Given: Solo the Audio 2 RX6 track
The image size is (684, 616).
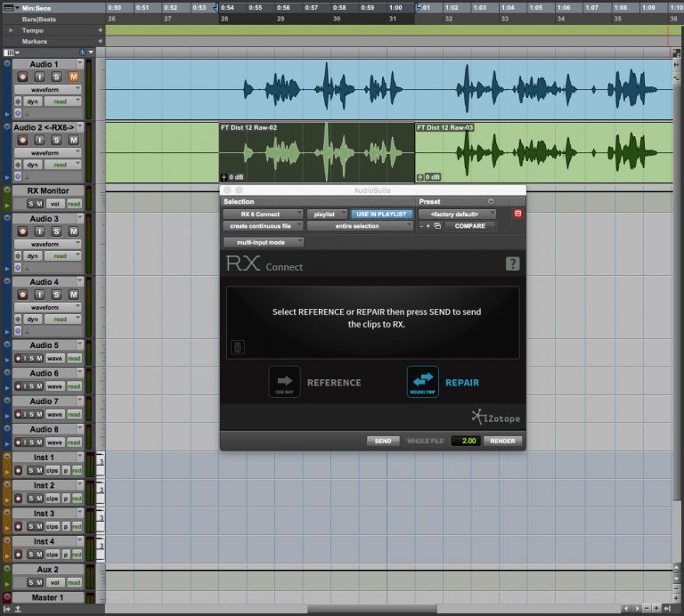Looking at the screenshot, I should pyautogui.click(x=57, y=141).
